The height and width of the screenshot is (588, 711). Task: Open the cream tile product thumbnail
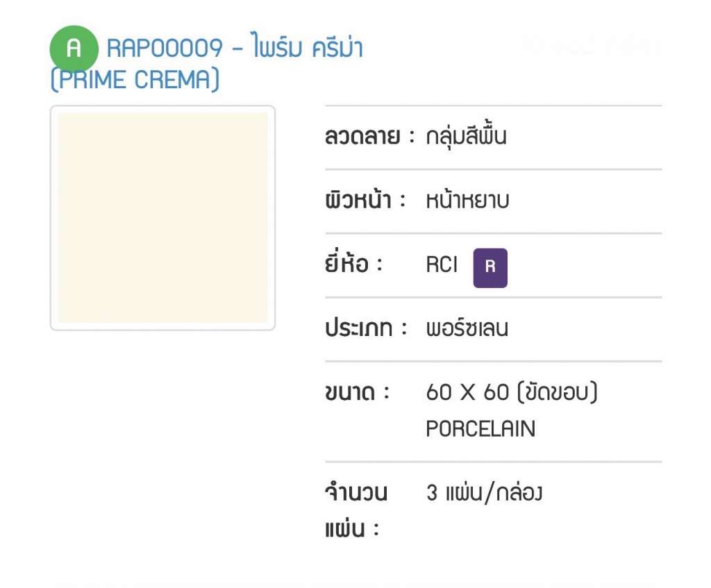(x=162, y=217)
